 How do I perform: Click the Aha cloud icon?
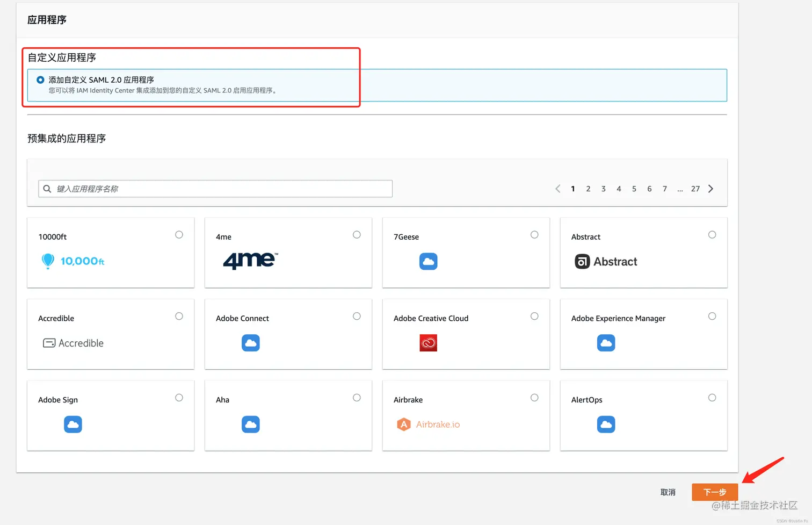tap(250, 425)
